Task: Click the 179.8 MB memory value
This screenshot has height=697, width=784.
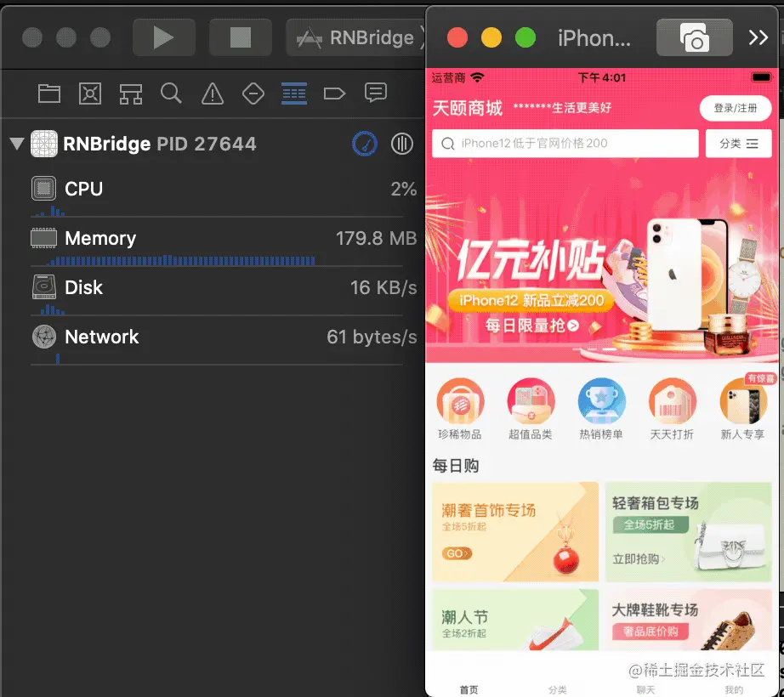Action: click(x=376, y=238)
